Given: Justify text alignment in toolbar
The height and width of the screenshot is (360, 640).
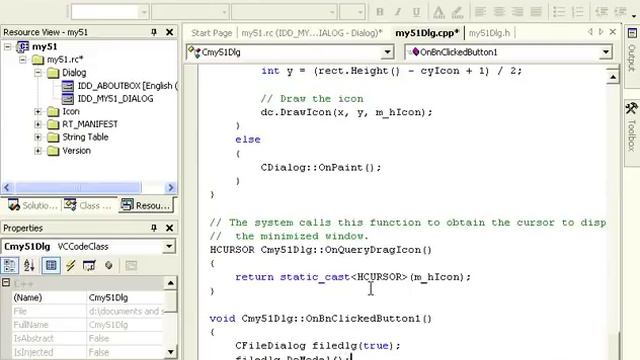Looking at the screenshot, I should (536, 12).
